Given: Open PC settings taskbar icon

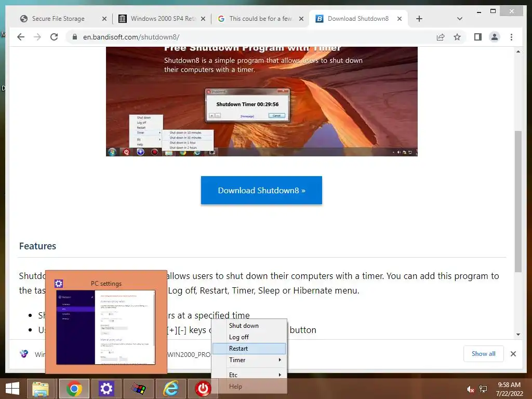Looking at the screenshot, I should pyautogui.click(x=106, y=389).
